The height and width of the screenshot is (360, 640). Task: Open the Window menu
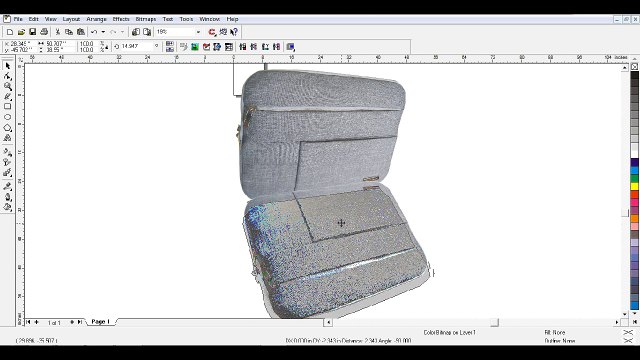click(209, 19)
